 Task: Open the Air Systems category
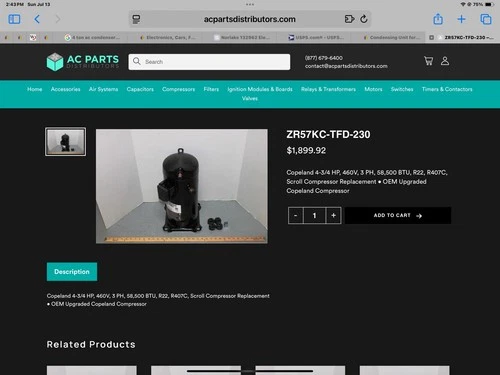[x=103, y=89]
